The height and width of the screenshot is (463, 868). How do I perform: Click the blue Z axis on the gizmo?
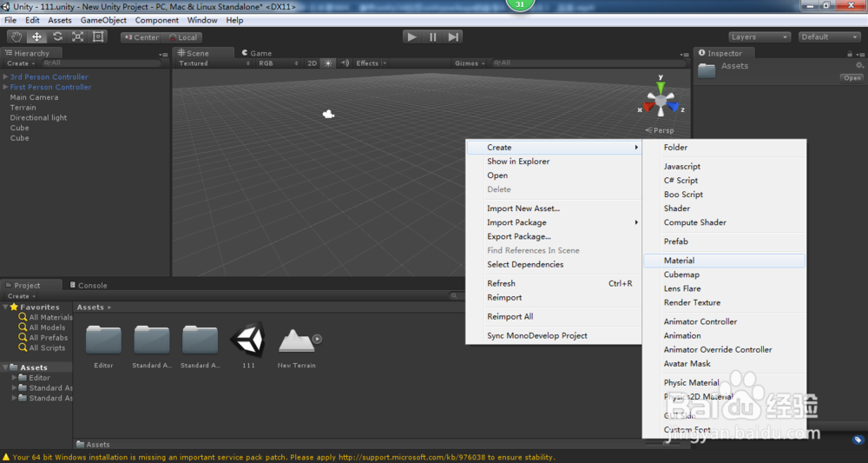pyautogui.click(x=674, y=106)
